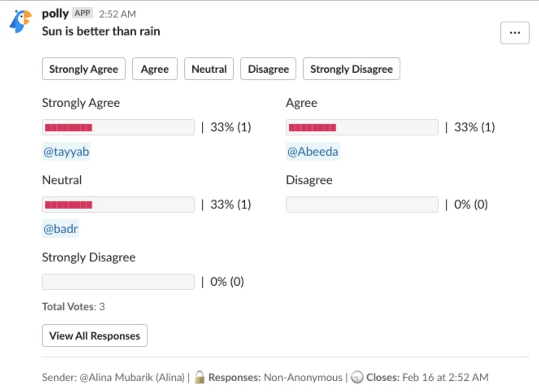Click the Agree result progress bar
The height and width of the screenshot is (392, 539).
click(x=362, y=127)
